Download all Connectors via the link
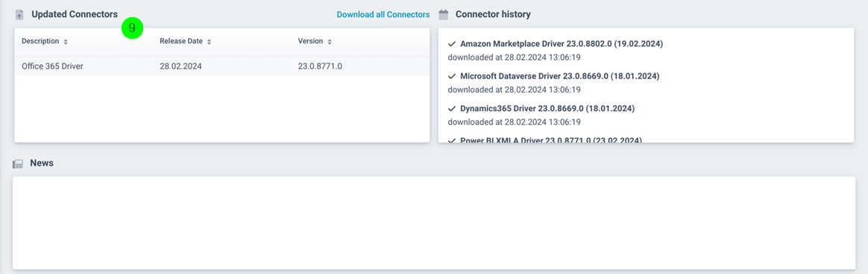 (383, 14)
